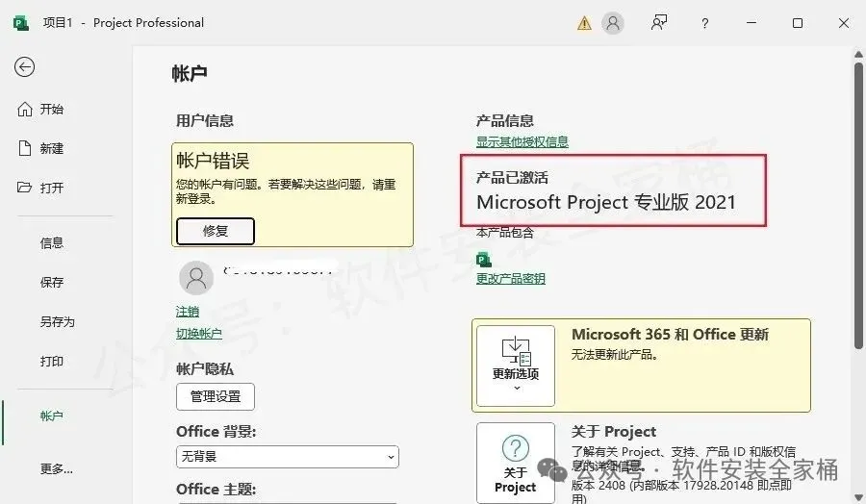The width and height of the screenshot is (866, 504).
Task: Click 管理设置 button
Action: click(x=216, y=396)
